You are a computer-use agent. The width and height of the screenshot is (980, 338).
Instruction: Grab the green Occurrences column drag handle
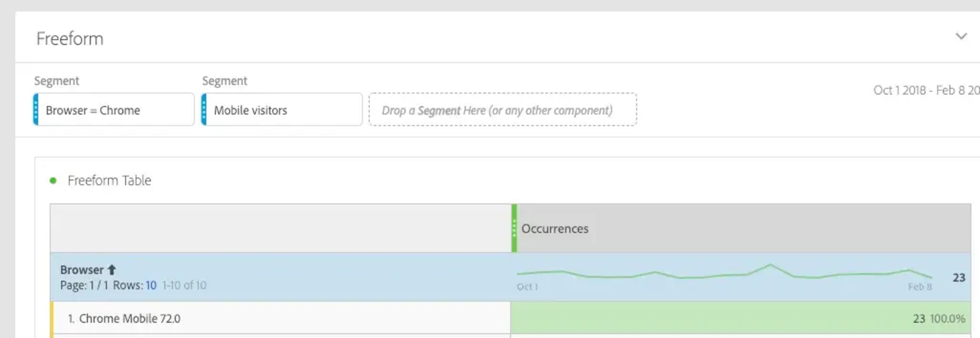pyautogui.click(x=514, y=228)
